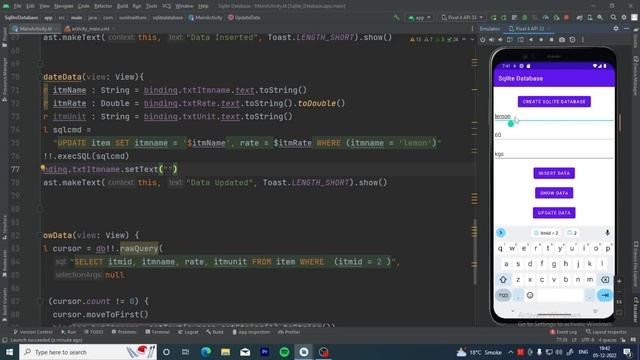Tap CREATE SQLITE DATABASE button in emulator

click(x=554, y=102)
